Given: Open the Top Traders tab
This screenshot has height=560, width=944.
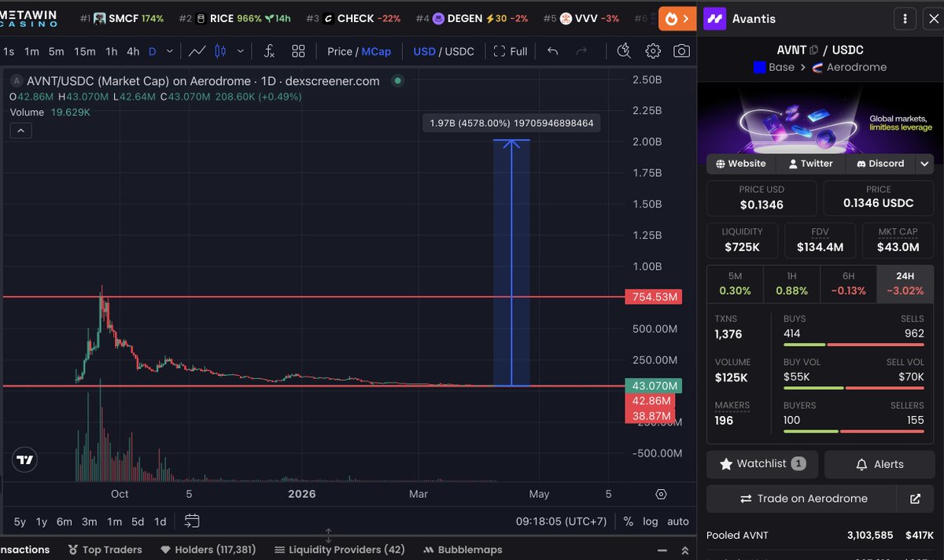Looking at the screenshot, I should point(105,550).
